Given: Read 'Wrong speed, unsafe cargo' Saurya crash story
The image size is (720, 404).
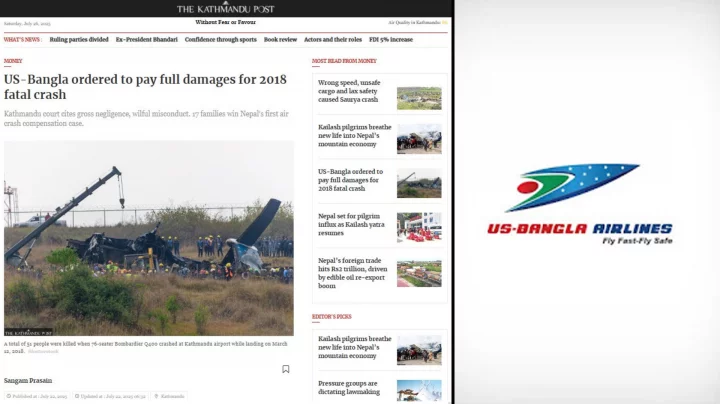Looking at the screenshot, I should (x=350, y=91).
